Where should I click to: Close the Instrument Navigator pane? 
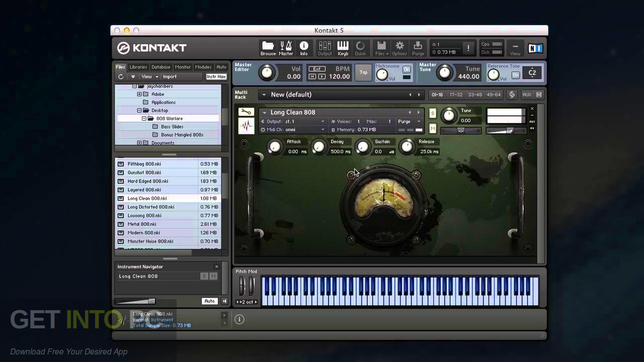pos(217,266)
